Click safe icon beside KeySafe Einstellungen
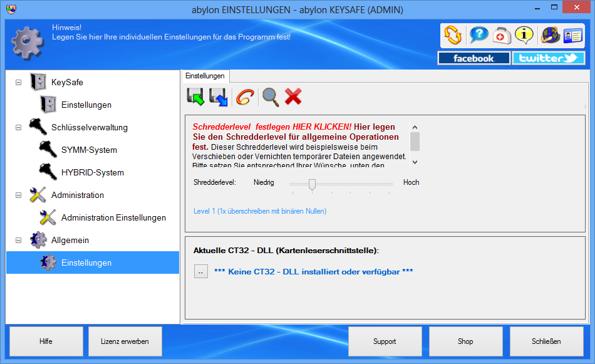 click(49, 105)
